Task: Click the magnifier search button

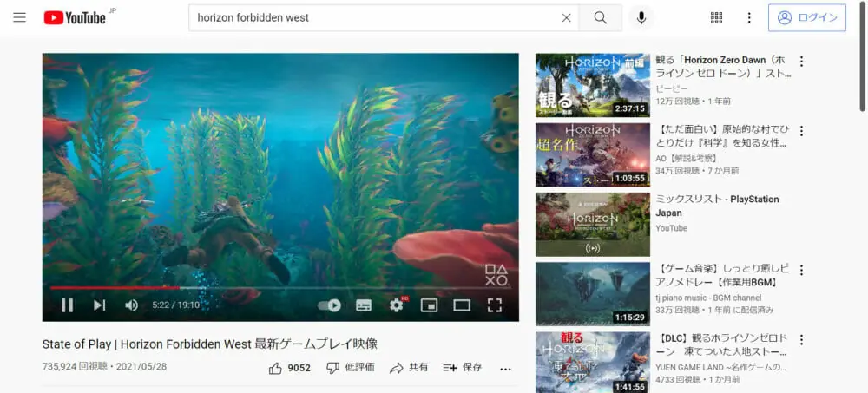Action: (x=601, y=17)
